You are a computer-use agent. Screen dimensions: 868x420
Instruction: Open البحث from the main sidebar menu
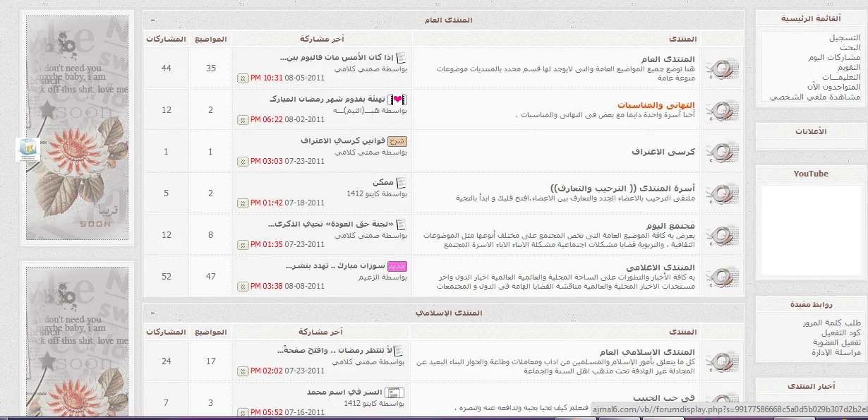pyautogui.click(x=850, y=47)
